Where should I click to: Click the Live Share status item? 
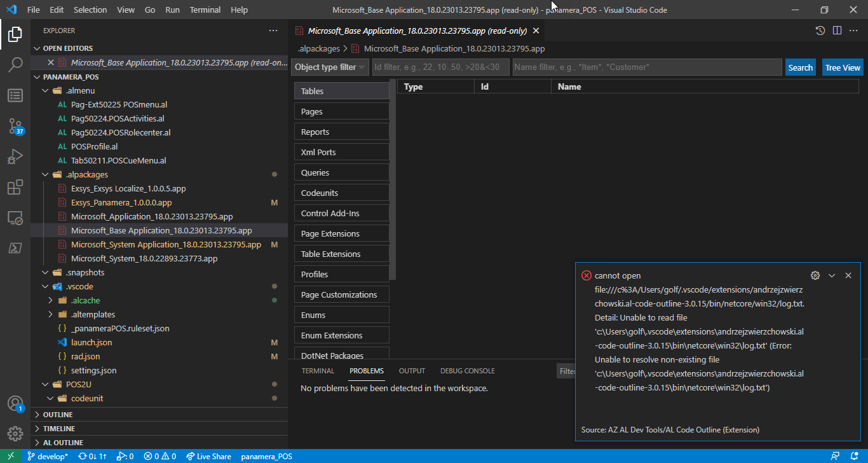point(208,456)
